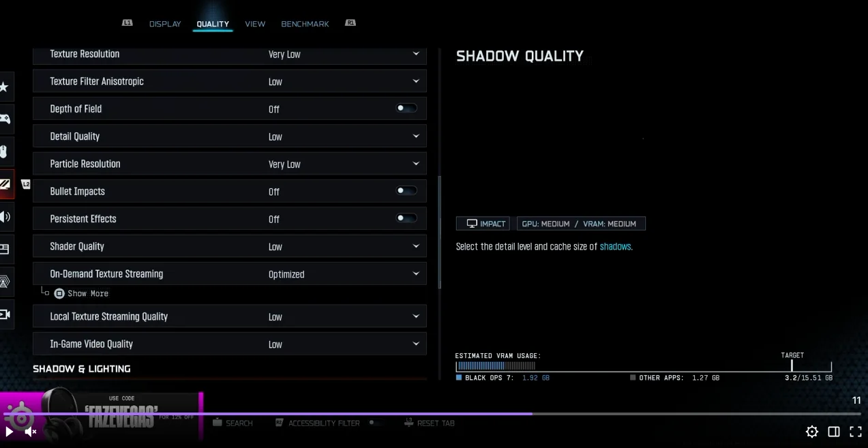Switch to the Display tab

165,24
